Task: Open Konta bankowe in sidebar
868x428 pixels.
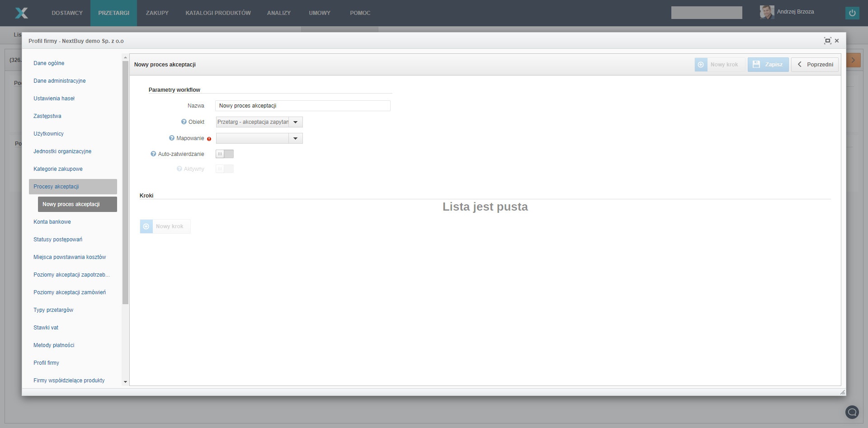Action: coord(52,222)
